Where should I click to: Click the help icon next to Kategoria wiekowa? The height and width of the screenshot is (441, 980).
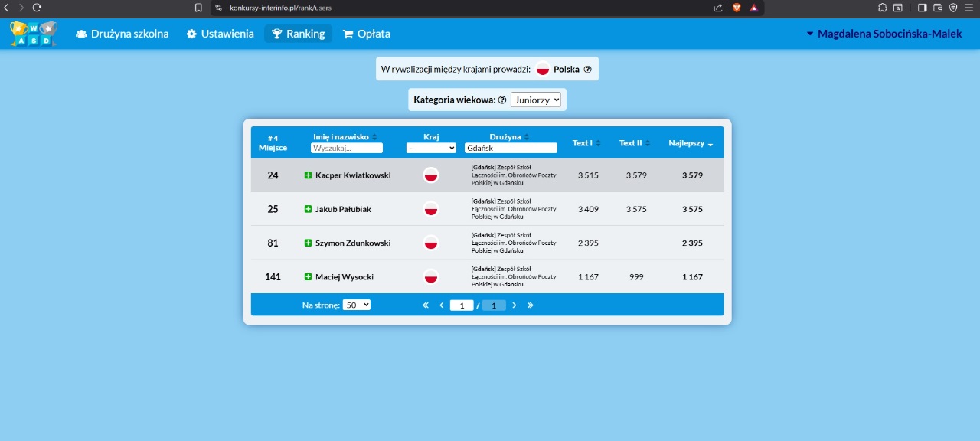coord(502,100)
